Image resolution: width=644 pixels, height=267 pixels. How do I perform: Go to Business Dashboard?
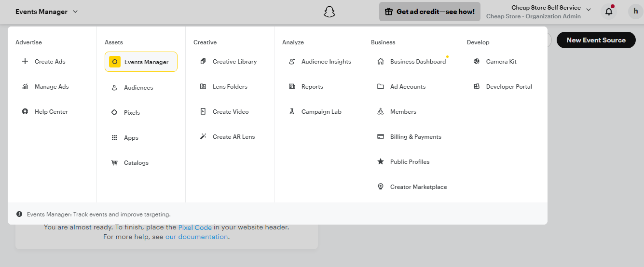(x=417, y=62)
